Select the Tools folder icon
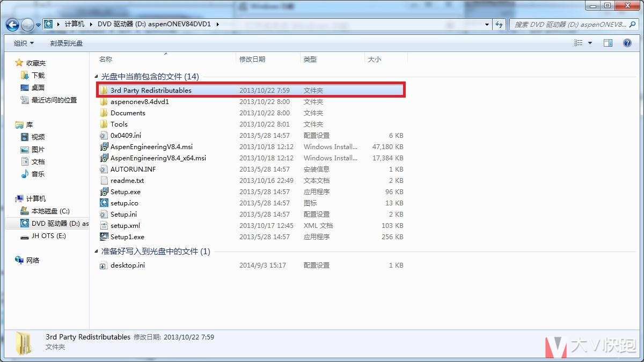The width and height of the screenshot is (644, 362). [104, 124]
